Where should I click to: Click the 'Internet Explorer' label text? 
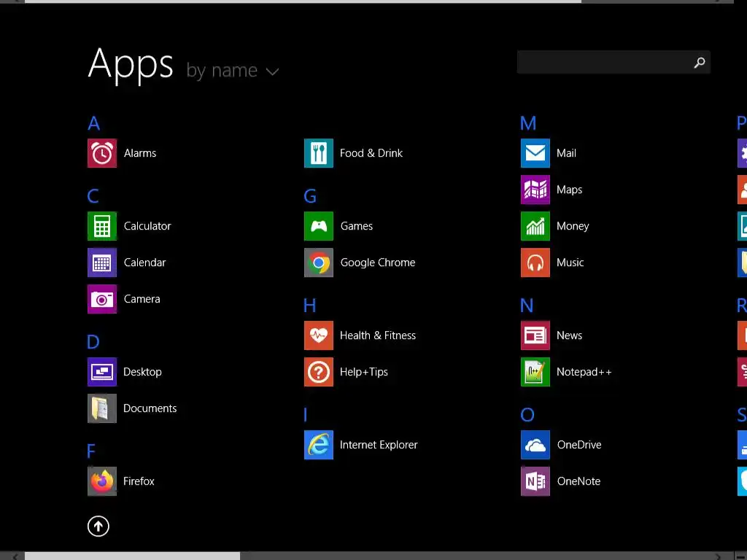[379, 445]
